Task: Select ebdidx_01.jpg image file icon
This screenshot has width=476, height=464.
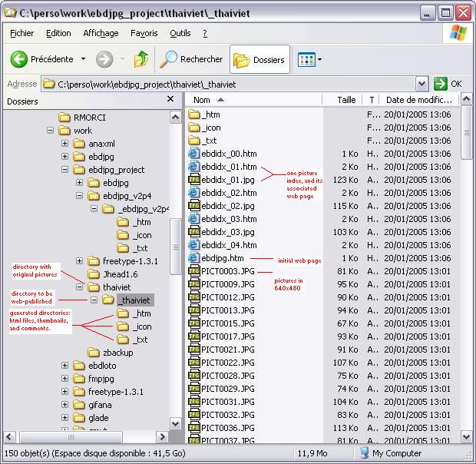Action: point(193,180)
